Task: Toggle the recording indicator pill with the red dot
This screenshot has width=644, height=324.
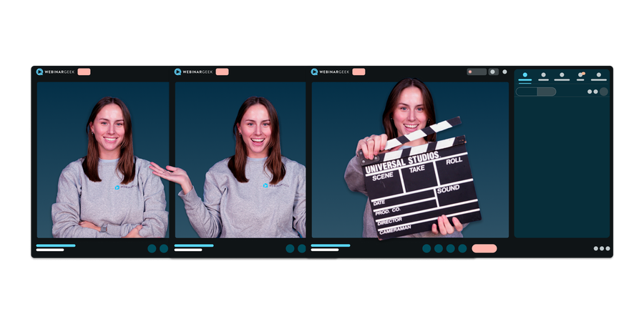Action: [x=476, y=72]
